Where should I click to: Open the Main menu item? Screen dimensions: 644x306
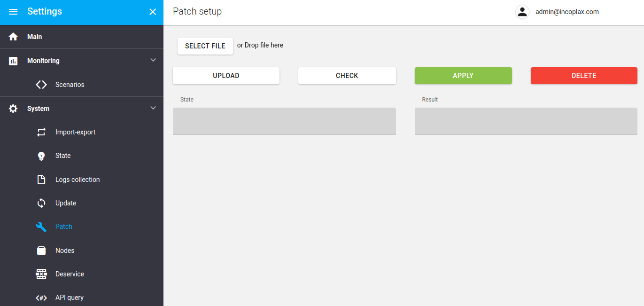point(82,37)
